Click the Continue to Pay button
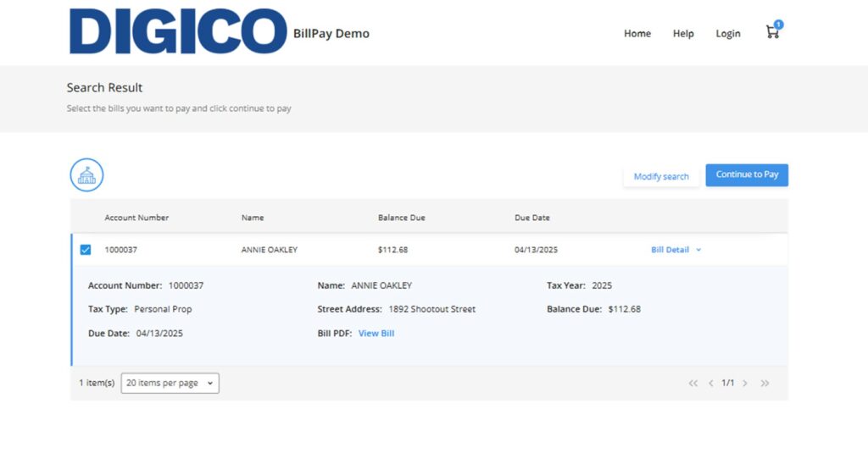The image size is (868, 470). point(747,174)
